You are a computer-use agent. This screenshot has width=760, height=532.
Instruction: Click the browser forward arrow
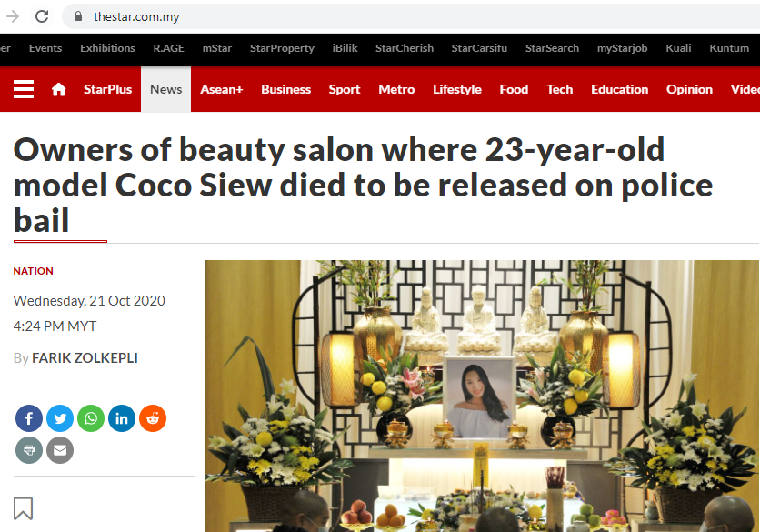tap(13, 16)
